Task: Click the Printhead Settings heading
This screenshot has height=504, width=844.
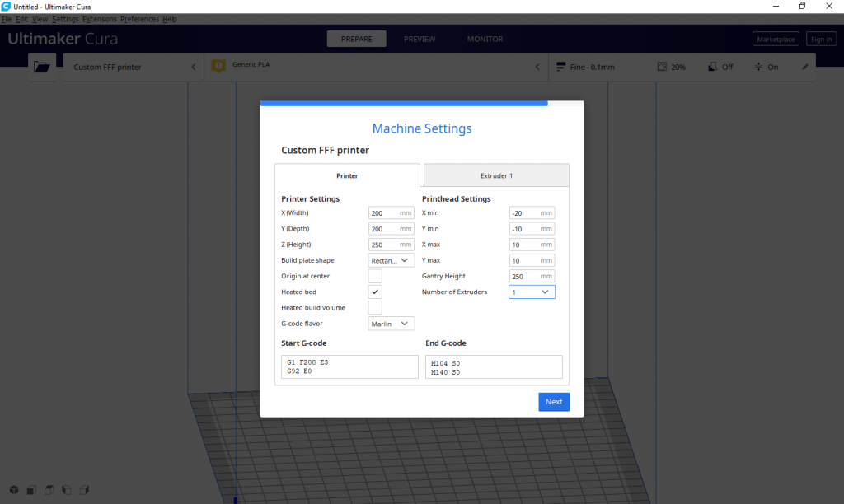Action: click(457, 199)
